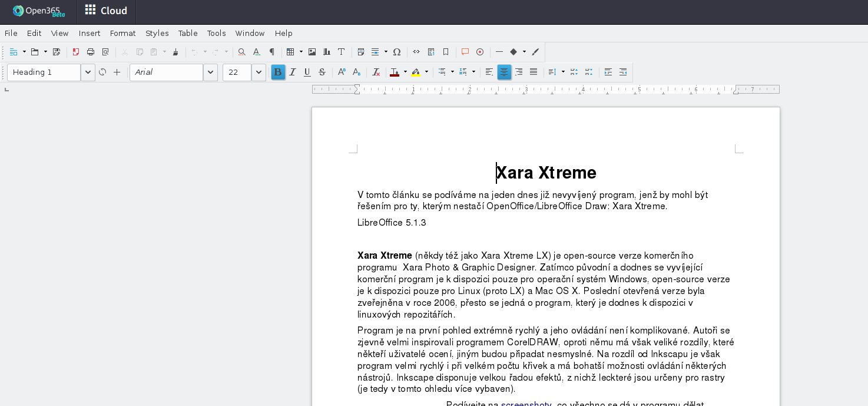Open the font color dropdown arrow
The height and width of the screenshot is (406, 868).
[x=405, y=72]
